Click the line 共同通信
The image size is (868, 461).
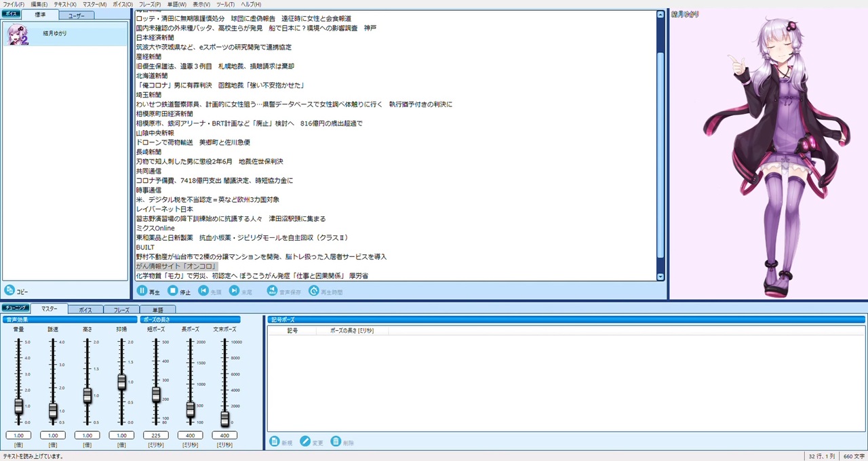point(149,171)
